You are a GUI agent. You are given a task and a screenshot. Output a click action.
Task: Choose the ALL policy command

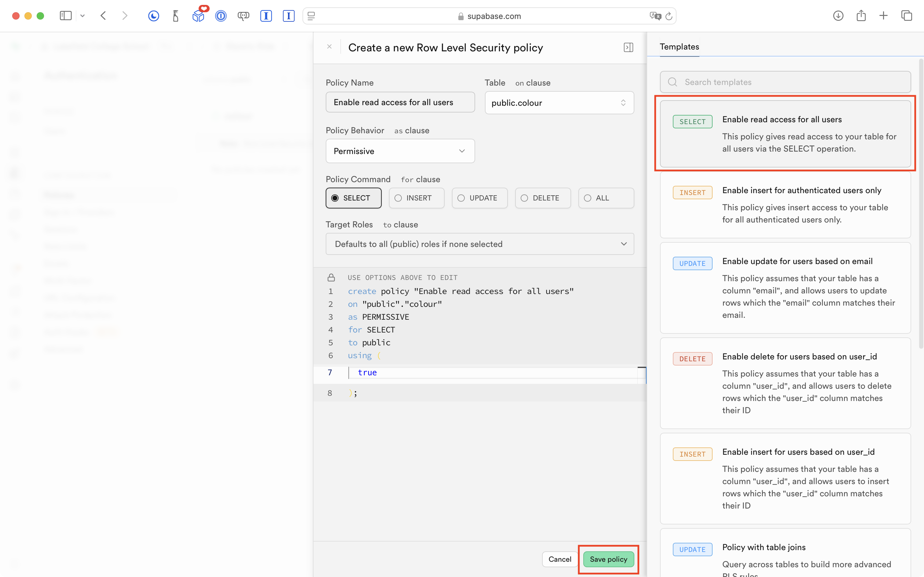click(x=606, y=198)
